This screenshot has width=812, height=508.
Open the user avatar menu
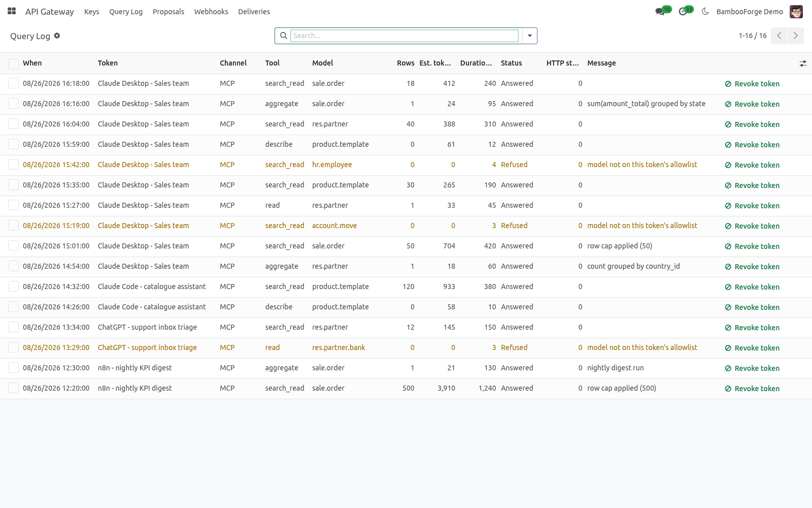pyautogui.click(x=796, y=11)
